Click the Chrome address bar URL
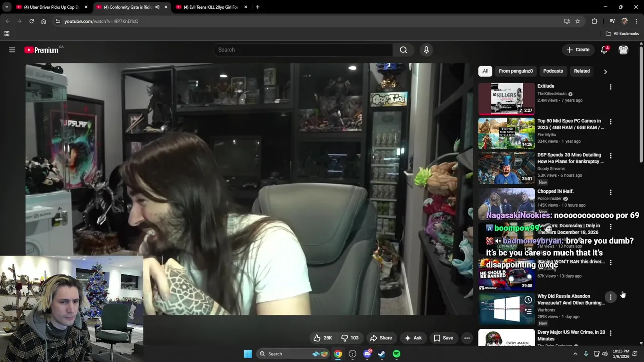 pos(101,21)
